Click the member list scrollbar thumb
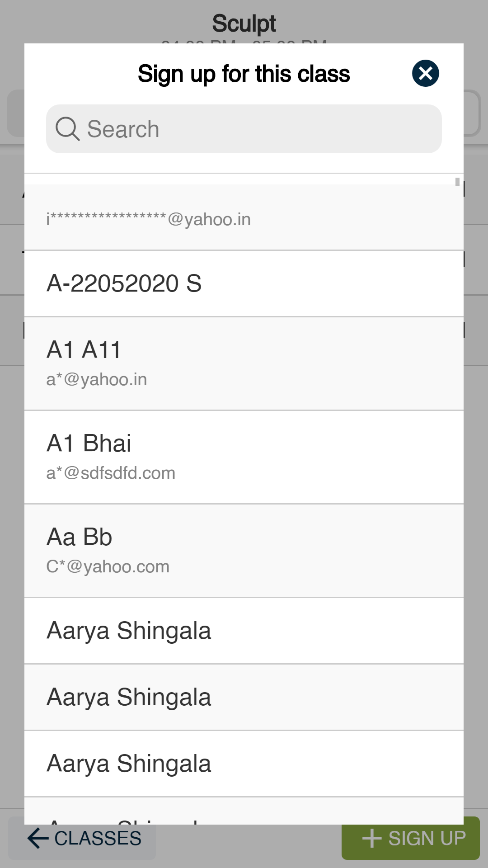This screenshot has width=488, height=868. pyautogui.click(x=457, y=182)
